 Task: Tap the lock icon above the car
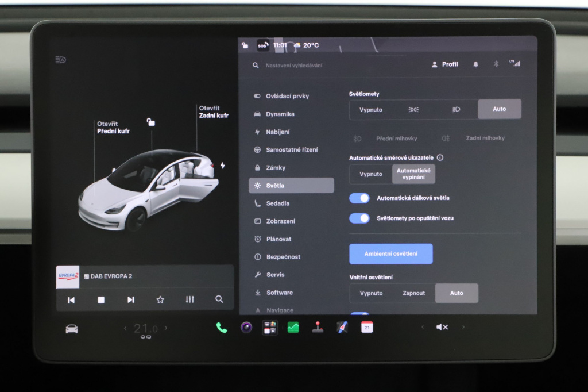pyautogui.click(x=150, y=122)
